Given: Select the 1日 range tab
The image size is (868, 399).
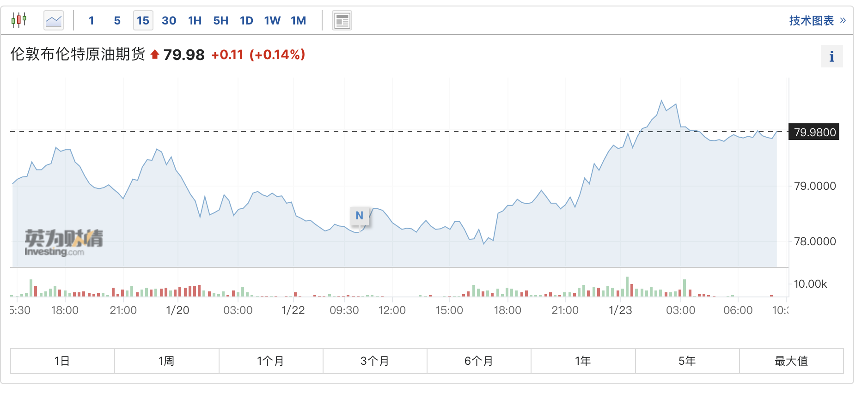Looking at the screenshot, I should tap(62, 361).
